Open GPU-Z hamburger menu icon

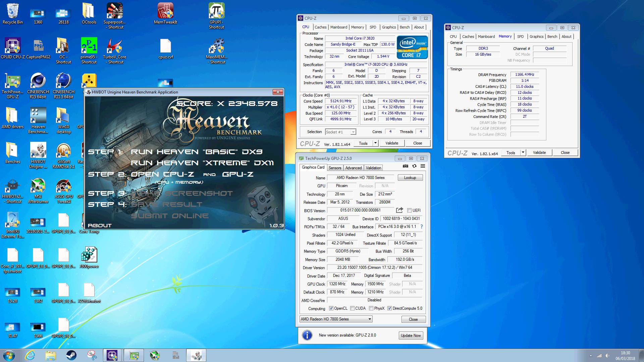click(423, 166)
